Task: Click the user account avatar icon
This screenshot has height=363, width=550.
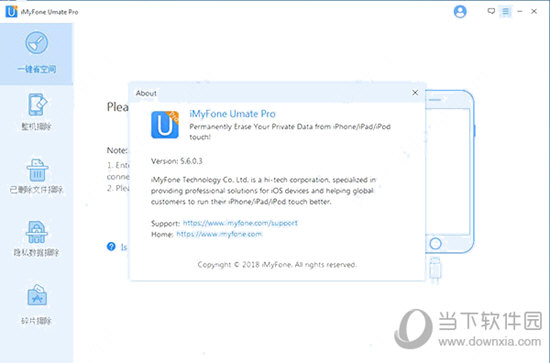Action: pos(460,12)
